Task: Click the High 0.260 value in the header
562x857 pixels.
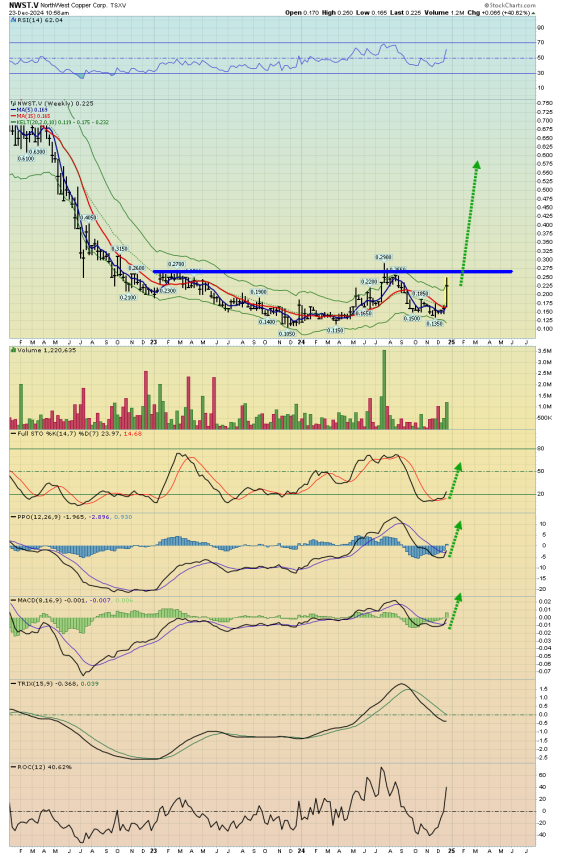Action: [337, 12]
